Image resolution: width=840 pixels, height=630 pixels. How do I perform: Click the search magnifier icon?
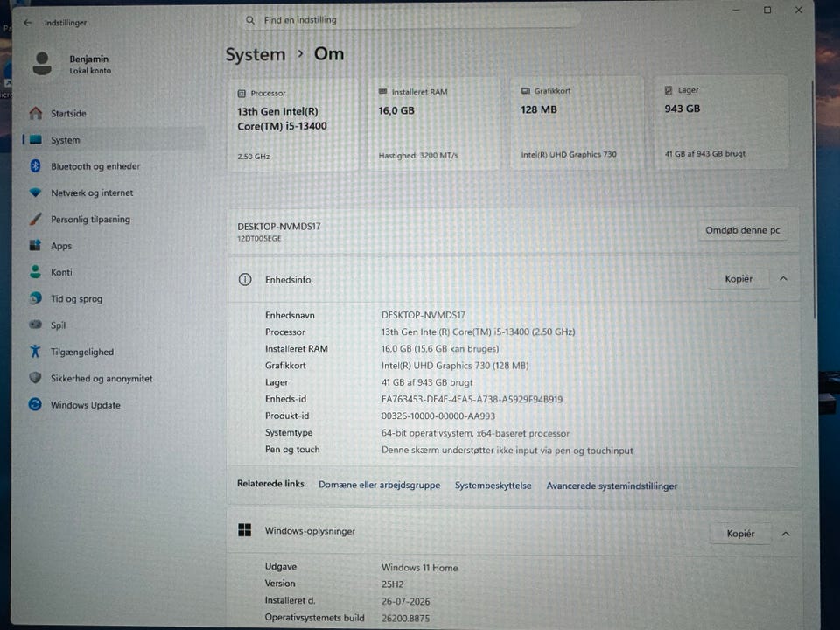click(x=250, y=20)
